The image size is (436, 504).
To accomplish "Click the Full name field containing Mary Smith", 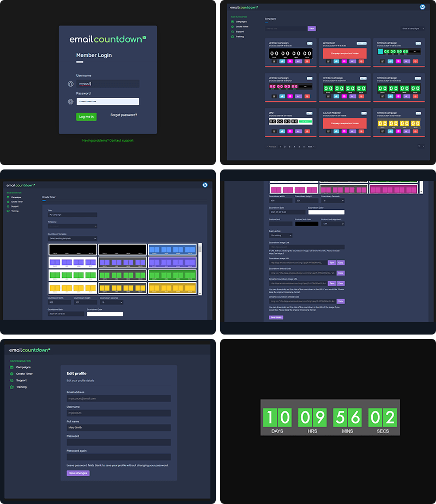I will click(x=118, y=428).
